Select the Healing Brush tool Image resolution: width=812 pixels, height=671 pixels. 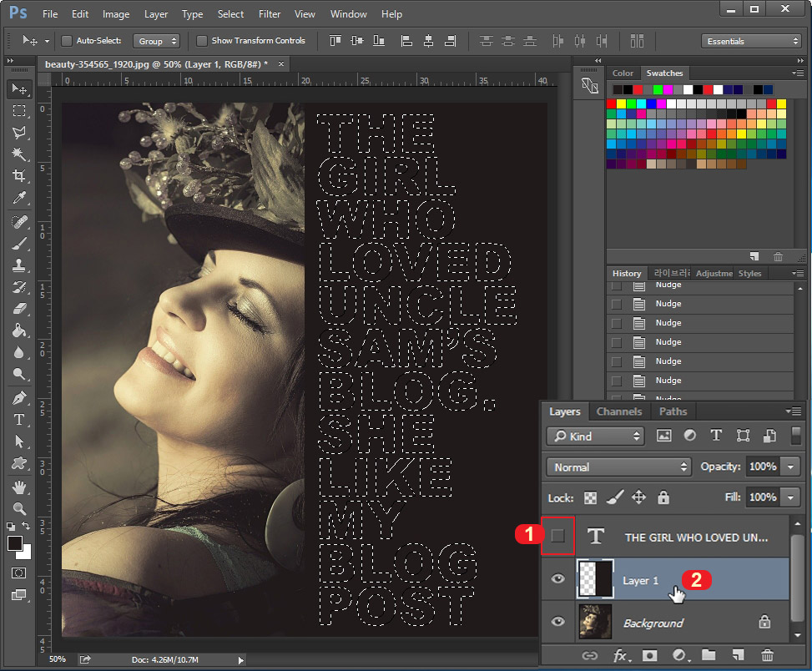click(x=19, y=222)
